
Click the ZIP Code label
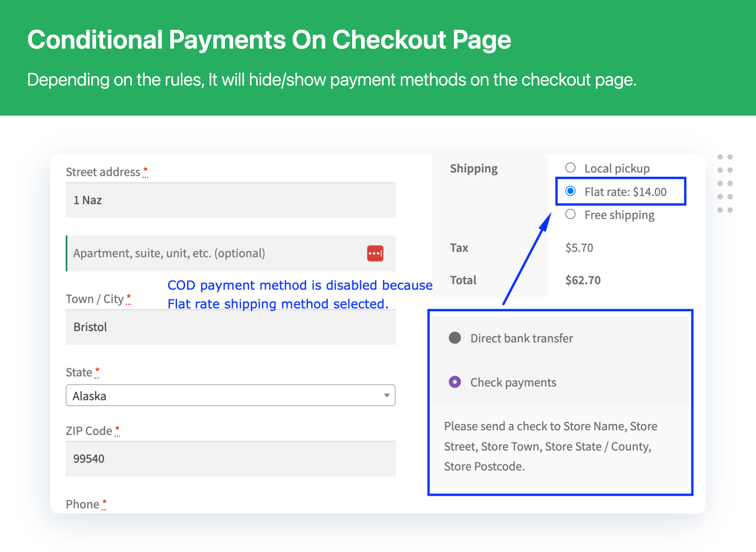89,431
